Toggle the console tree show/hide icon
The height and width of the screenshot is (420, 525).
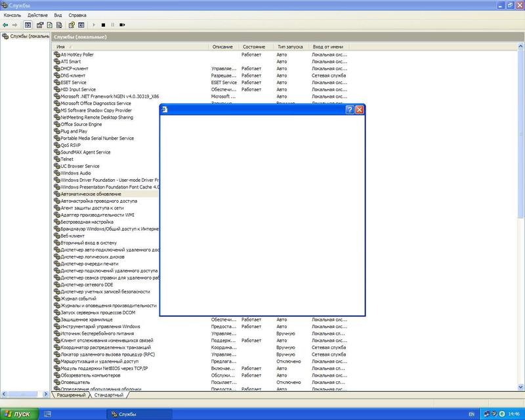pos(28,25)
